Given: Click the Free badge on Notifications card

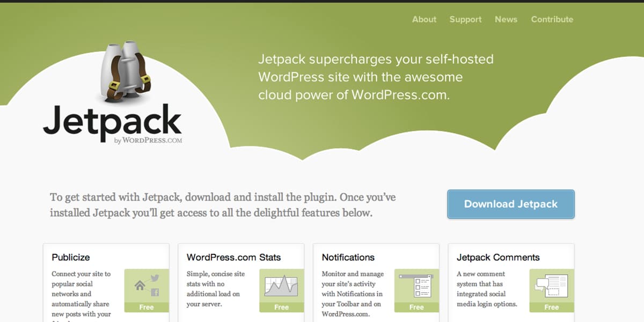Looking at the screenshot, I should coord(416,307).
